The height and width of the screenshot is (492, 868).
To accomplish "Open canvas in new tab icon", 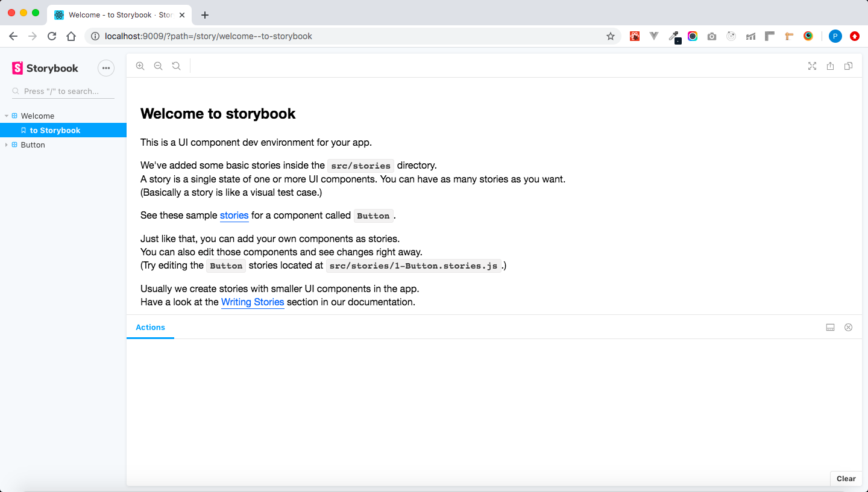I will click(830, 66).
